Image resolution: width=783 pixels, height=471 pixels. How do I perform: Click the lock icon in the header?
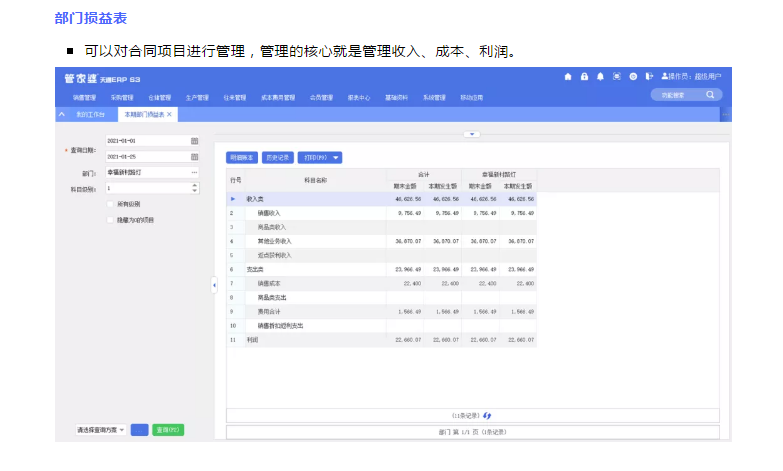584,77
